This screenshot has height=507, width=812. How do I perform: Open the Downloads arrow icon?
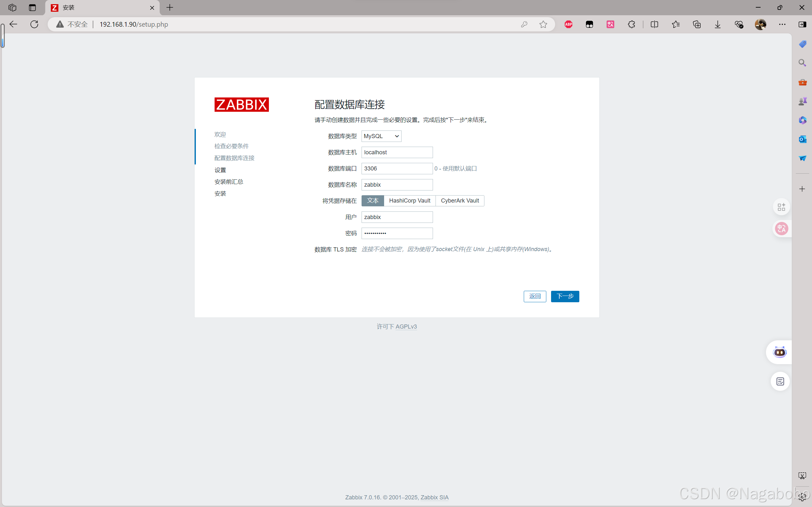[717, 24]
